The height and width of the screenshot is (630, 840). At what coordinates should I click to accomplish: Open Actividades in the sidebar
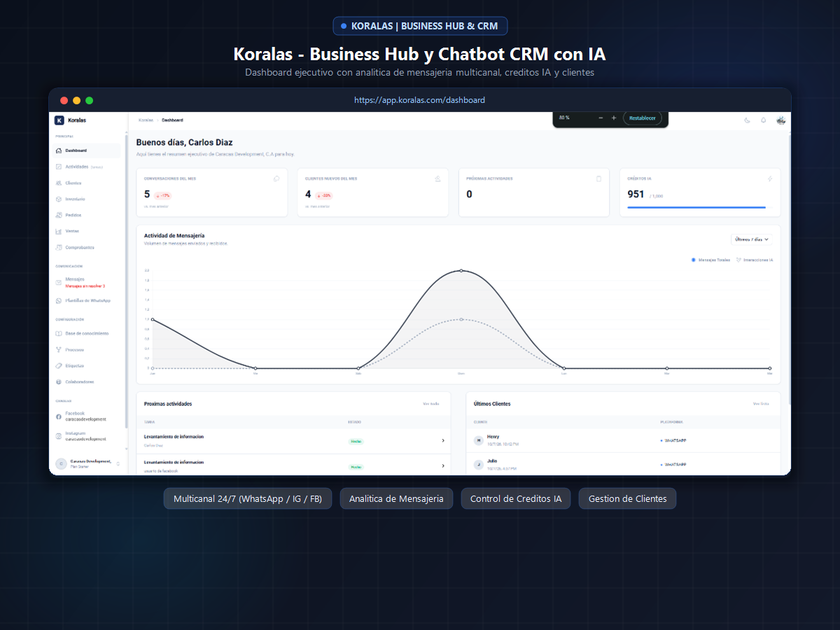(87, 167)
